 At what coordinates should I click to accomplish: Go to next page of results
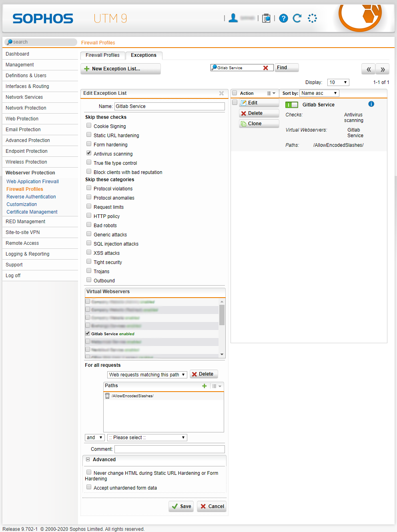(383, 69)
